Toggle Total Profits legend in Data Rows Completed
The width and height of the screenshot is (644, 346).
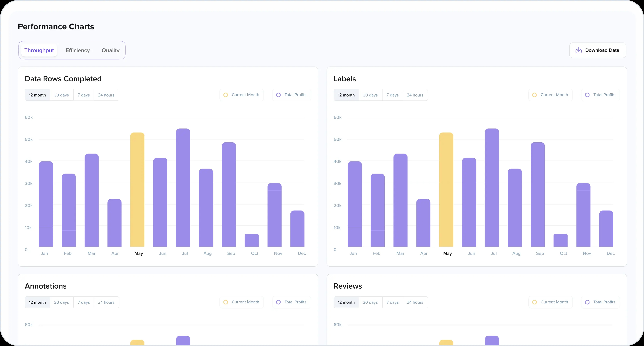point(291,95)
